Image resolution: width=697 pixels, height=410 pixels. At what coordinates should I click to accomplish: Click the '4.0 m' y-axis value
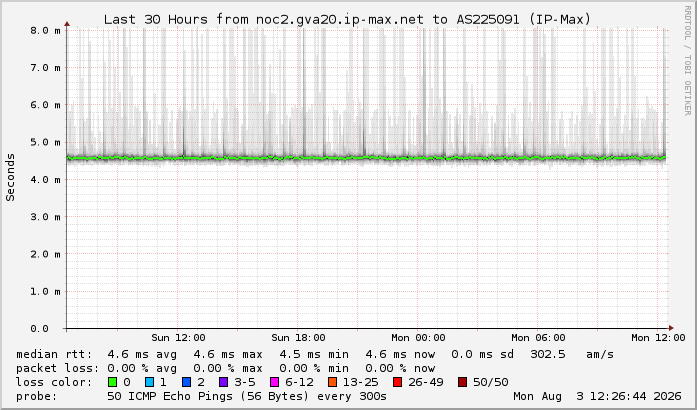point(45,180)
